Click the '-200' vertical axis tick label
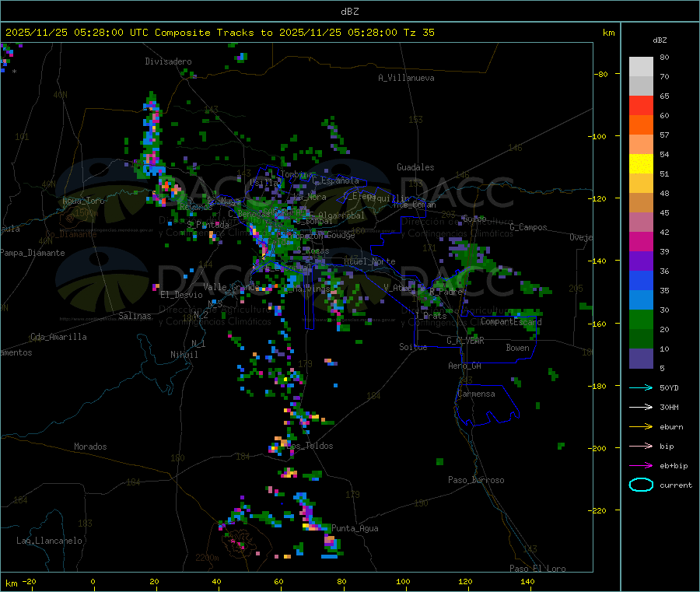The image size is (700, 592). (x=597, y=448)
